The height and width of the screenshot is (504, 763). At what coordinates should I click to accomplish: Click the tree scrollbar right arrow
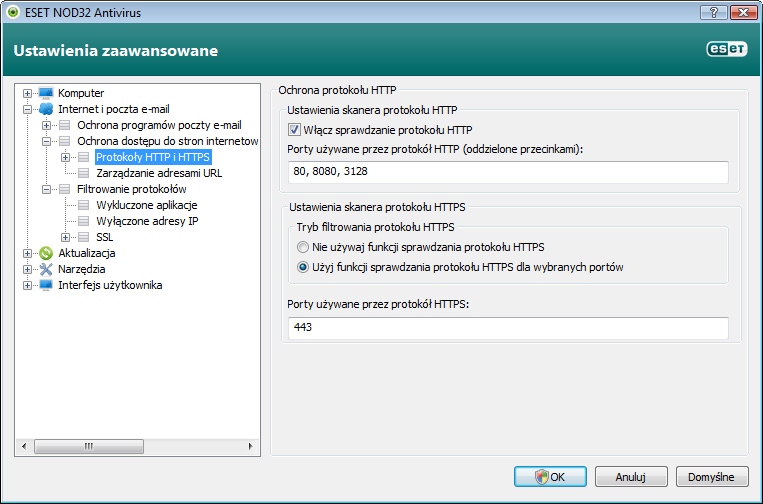[x=251, y=446]
